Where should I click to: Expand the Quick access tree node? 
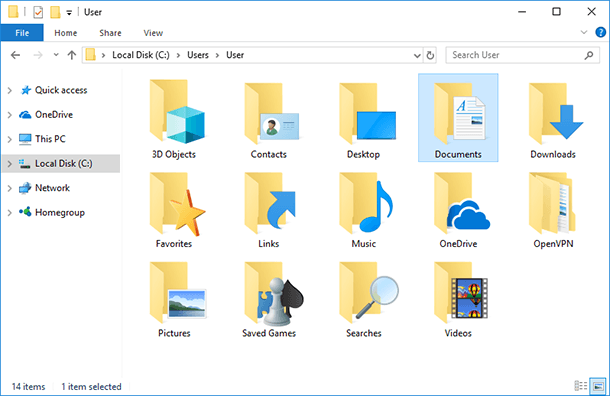[9, 91]
